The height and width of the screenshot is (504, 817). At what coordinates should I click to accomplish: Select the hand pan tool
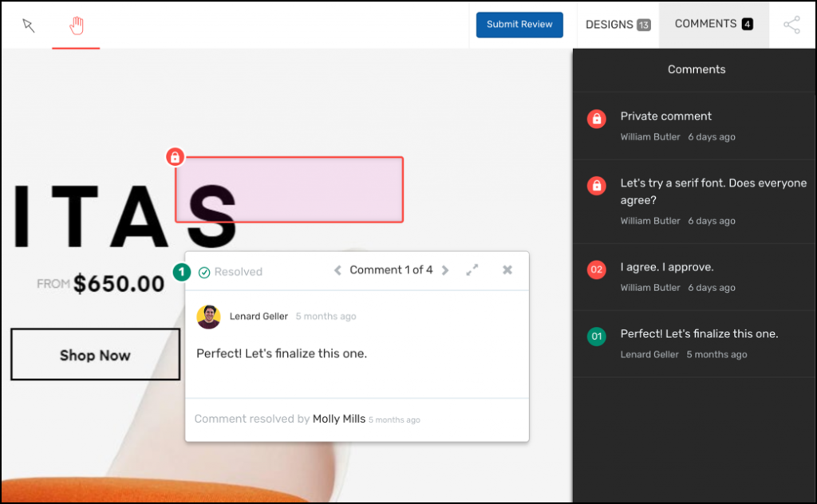[77, 26]
